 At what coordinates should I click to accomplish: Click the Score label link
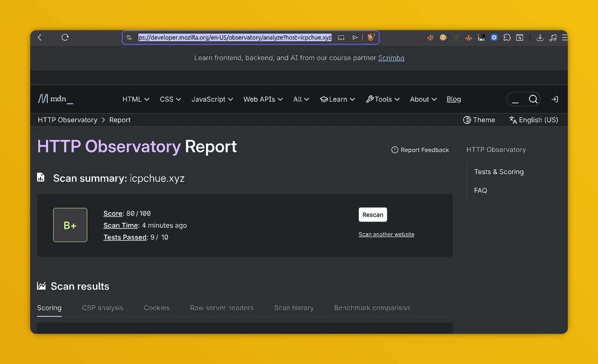(x=113, y=213)
